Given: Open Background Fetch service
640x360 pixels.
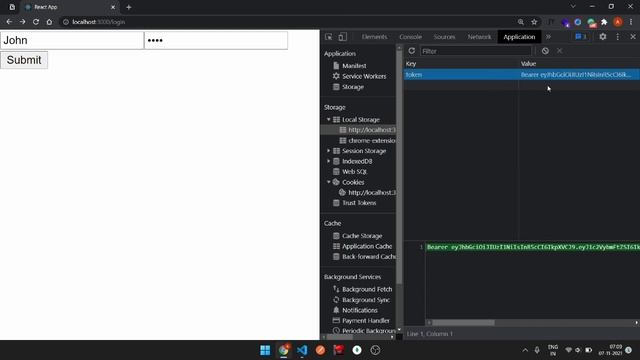Looking at the screenshot, I should 367,289.
